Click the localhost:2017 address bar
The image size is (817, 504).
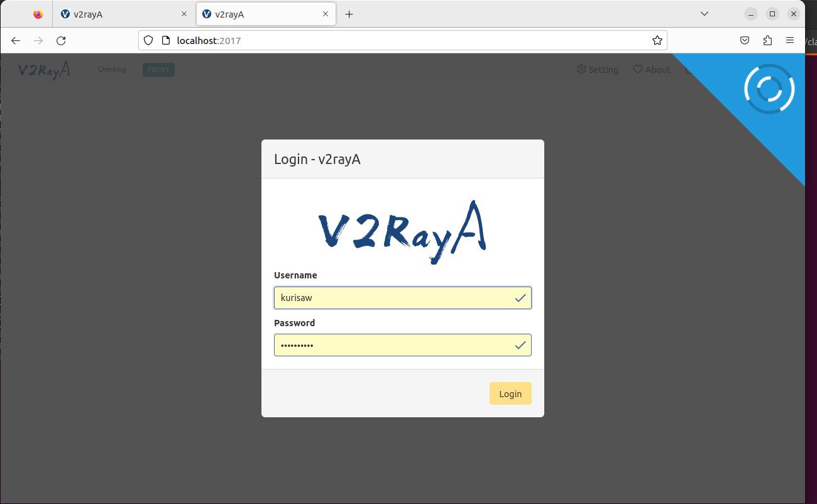coord(402,40)
